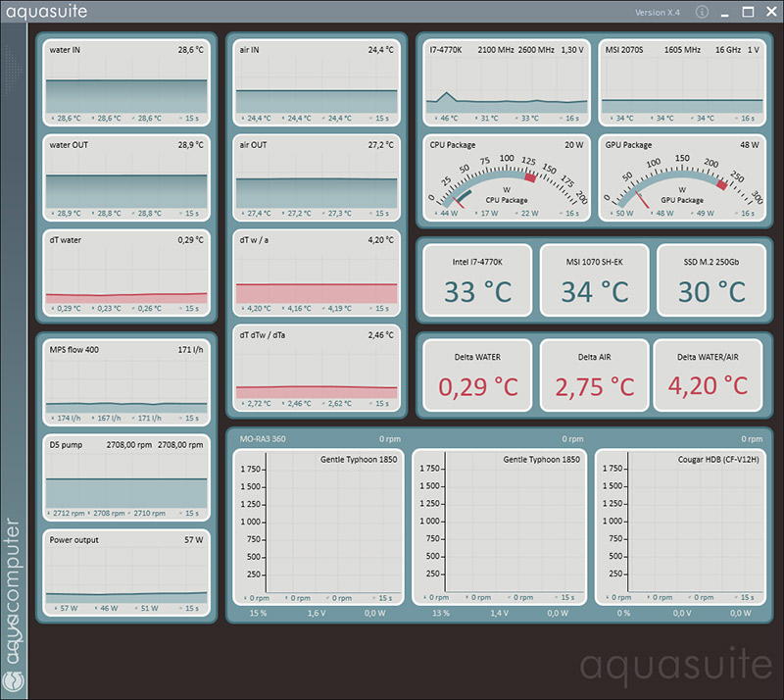Close the aquasuite window
Viewport: 784px width, 700px height.
(771, 12)
